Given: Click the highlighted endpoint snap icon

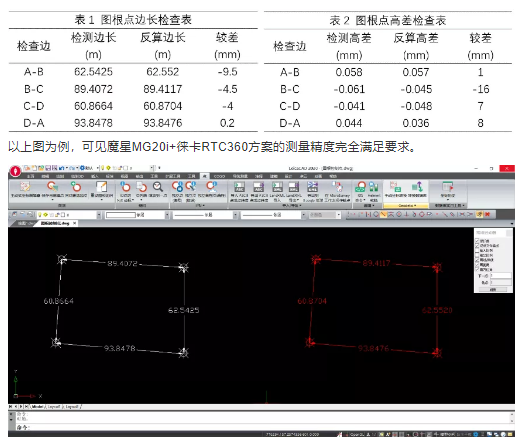Looking at the screenshot, I should click(384, 214).
